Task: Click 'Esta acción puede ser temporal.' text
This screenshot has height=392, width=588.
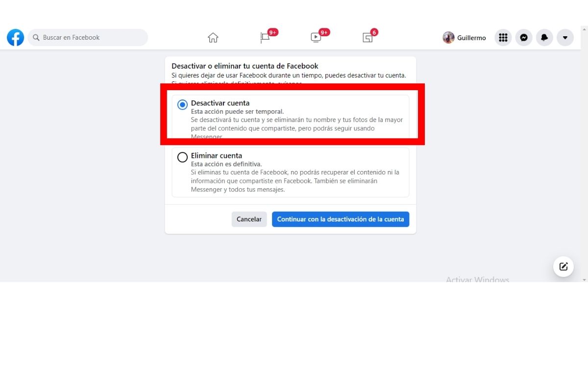Action: click(x=237, y=111)
